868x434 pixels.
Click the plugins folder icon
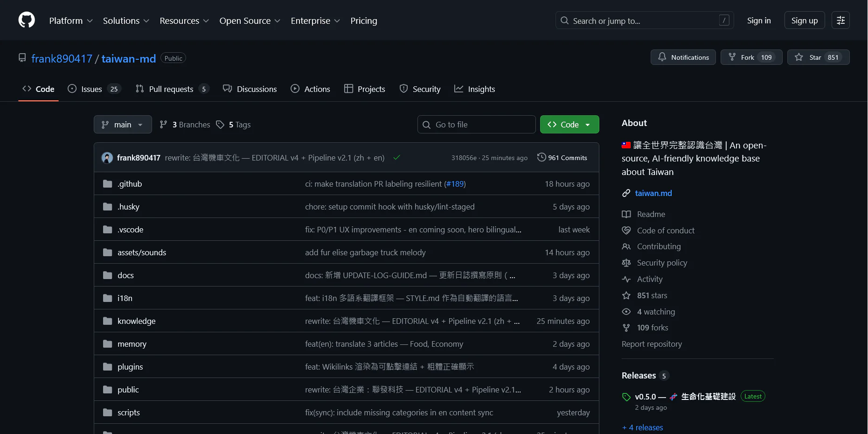click(x=108, y=367)
